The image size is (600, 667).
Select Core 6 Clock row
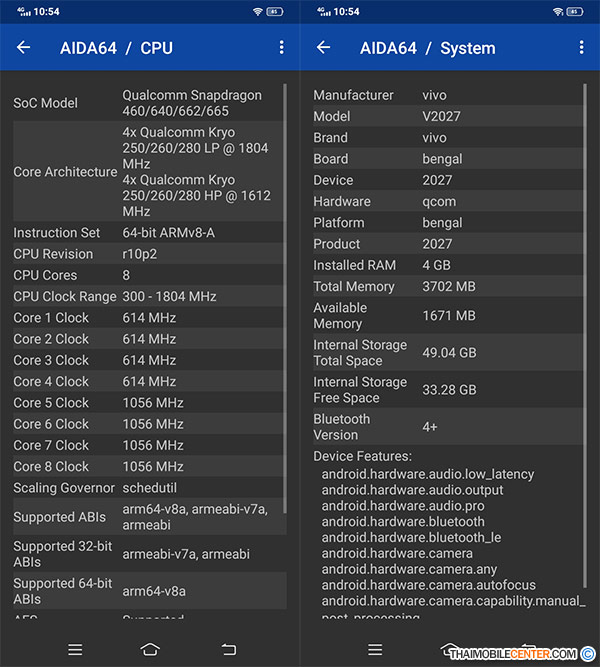(148, 424)
